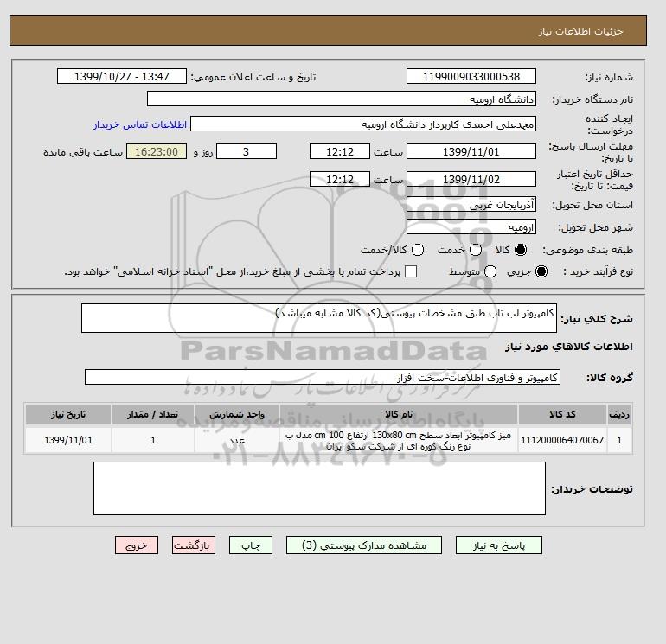
Task: Click the نام کالا column header
Action: pos(399,414)
